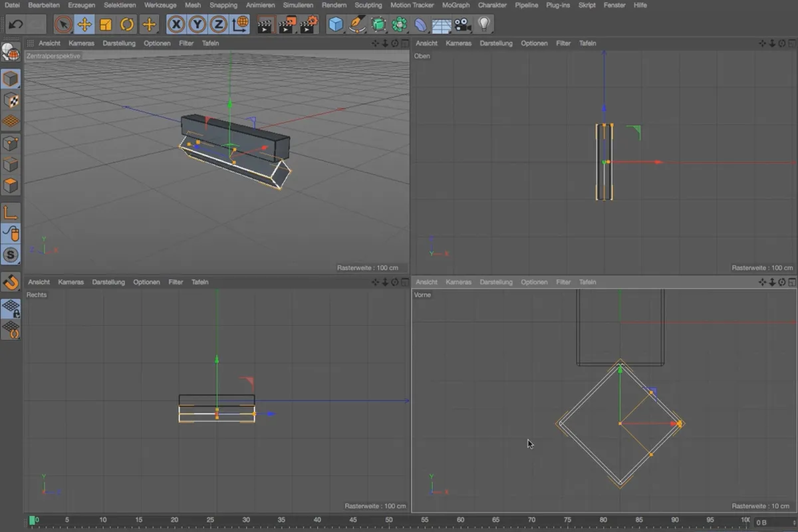Image resolution: width=798 pixels, height=532 pixels.
Task: Open Ansicht menu in the Vorne viewport
Action: click(x=427, y=282)
